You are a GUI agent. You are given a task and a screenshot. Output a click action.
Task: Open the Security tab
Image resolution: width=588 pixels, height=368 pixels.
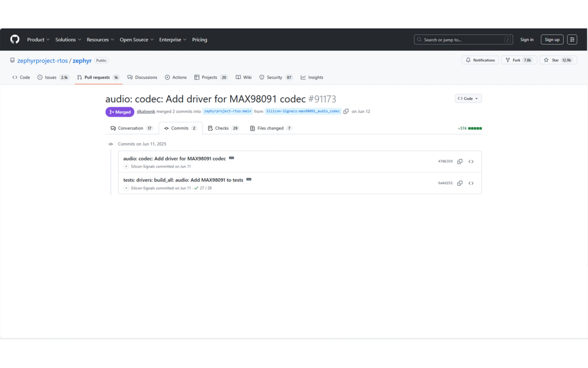[x=276, y=77]
